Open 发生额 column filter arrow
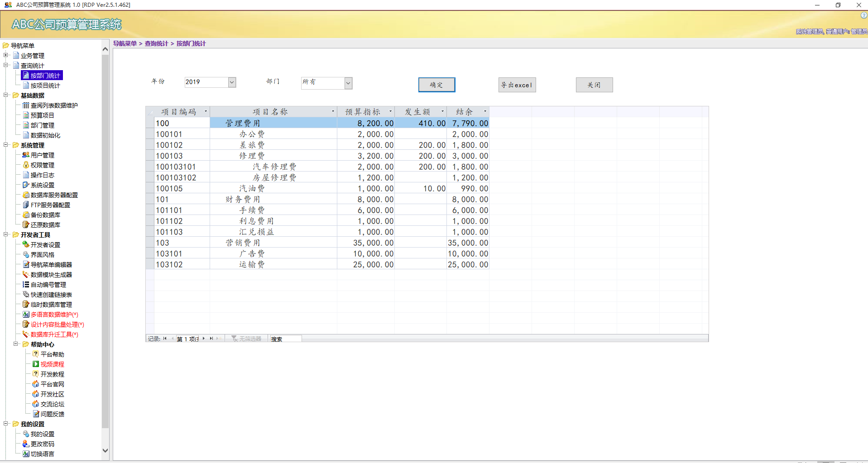The width and height of the screenshot is (868, 463). click(442, 111)
